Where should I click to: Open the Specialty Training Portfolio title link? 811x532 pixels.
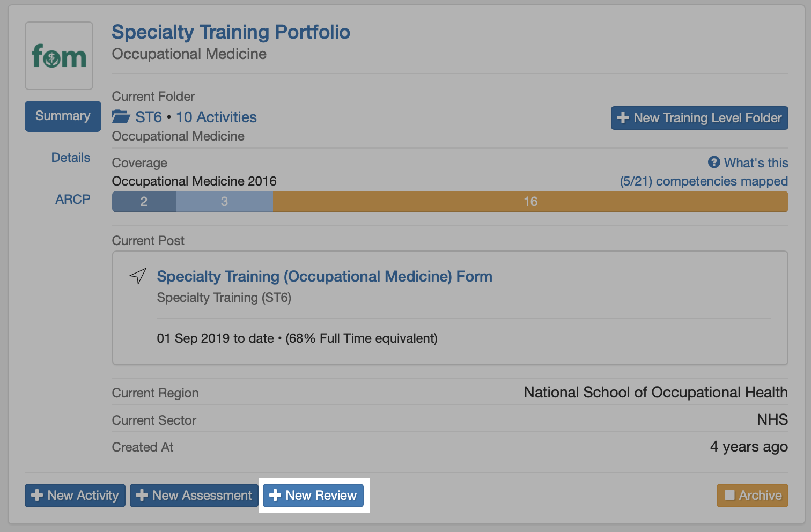231,32
